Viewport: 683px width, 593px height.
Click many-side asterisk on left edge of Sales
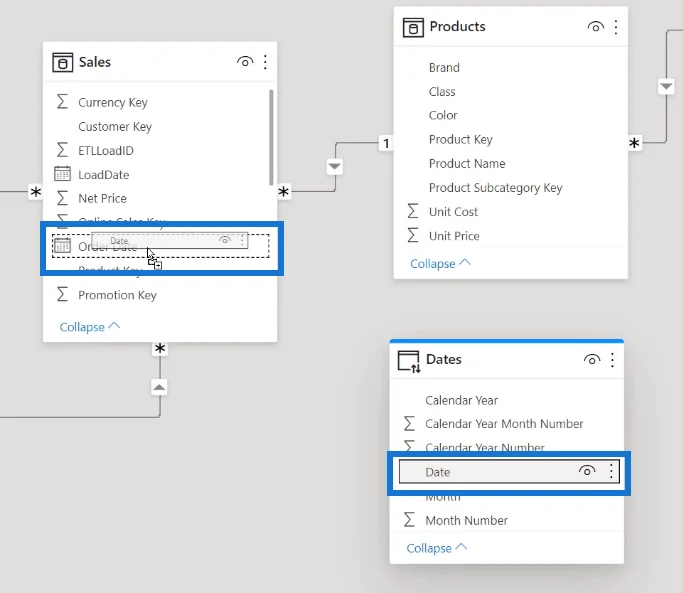[x=36, y=192]
